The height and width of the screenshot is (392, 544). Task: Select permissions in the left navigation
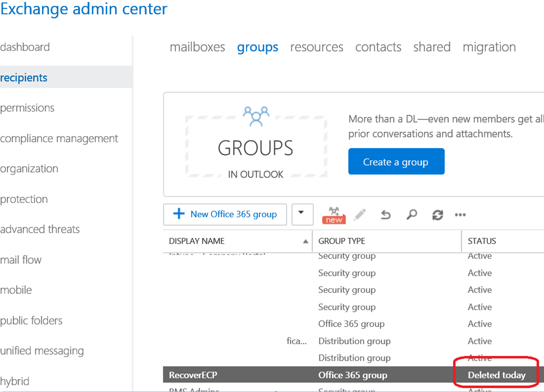coord(27,108)
